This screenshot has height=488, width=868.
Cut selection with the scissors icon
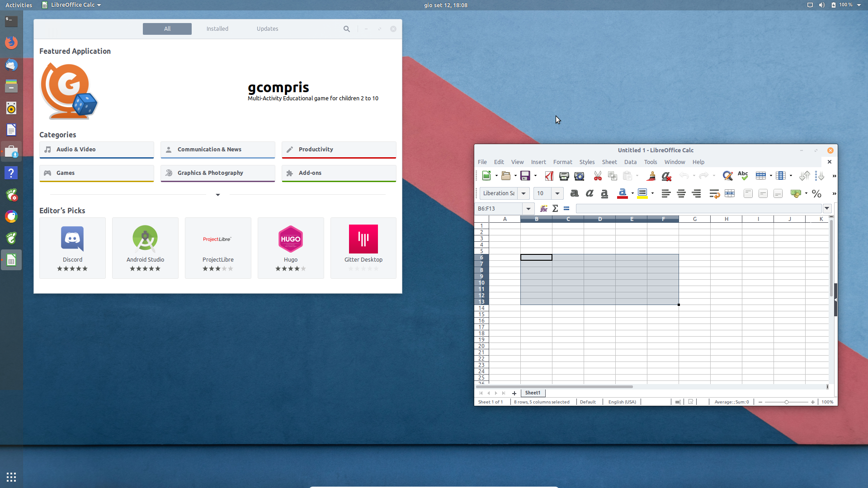(598, 176)
